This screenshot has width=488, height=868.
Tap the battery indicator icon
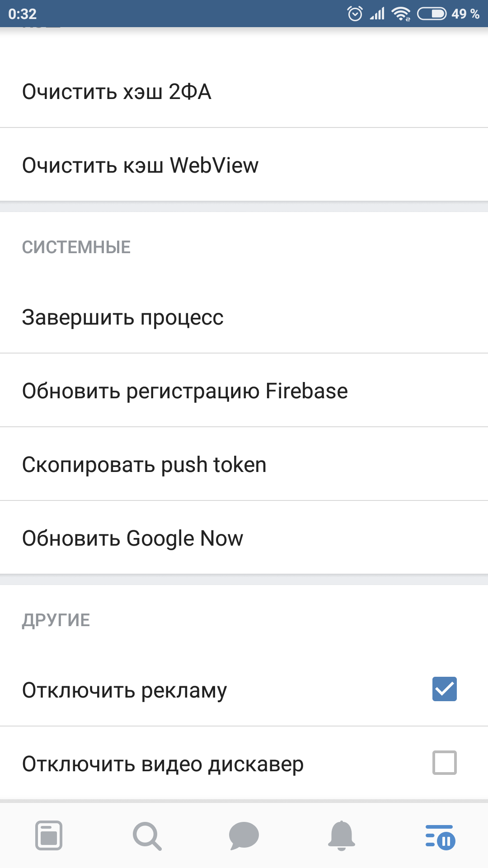click(432, 14)
